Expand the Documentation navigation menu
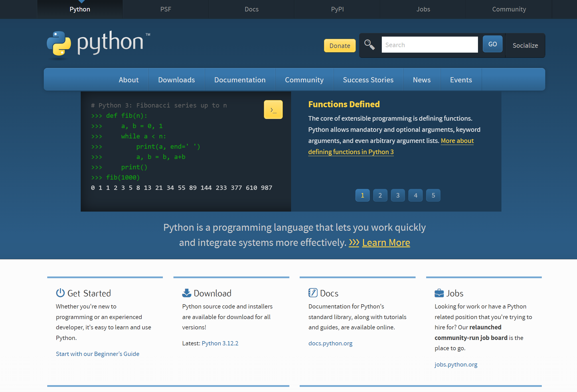The width and height of the screenshot is (577, 392). tap(240, 80)
